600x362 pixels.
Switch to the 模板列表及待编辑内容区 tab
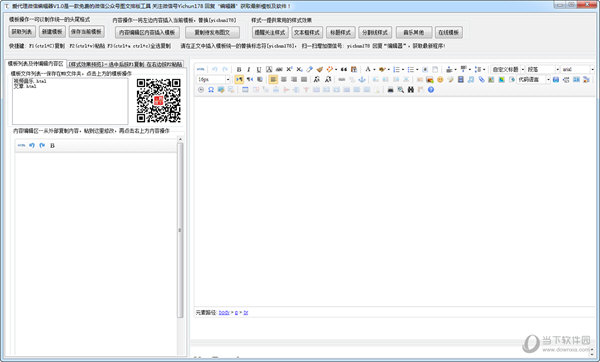35,64
